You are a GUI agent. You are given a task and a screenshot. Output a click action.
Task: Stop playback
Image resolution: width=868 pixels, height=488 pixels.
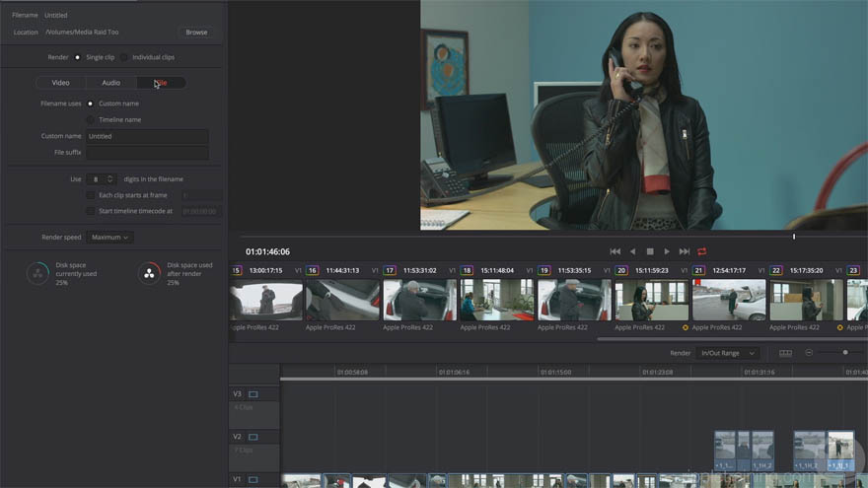[x=650, y=251]
